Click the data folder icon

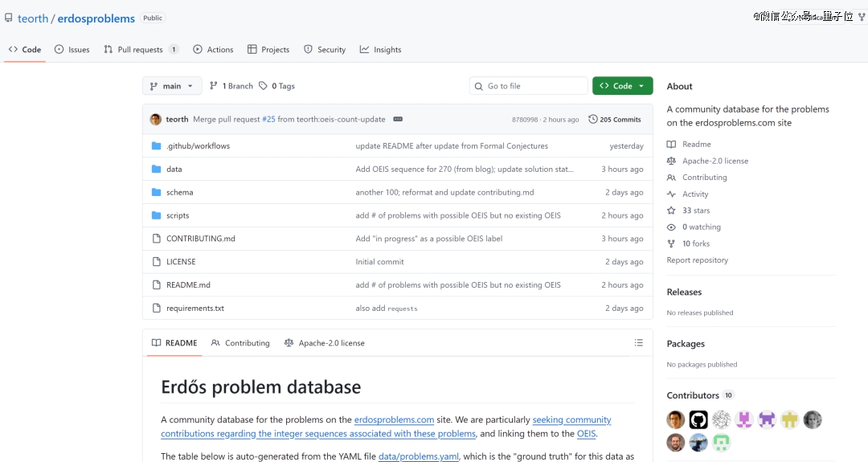tap(157, 170)
